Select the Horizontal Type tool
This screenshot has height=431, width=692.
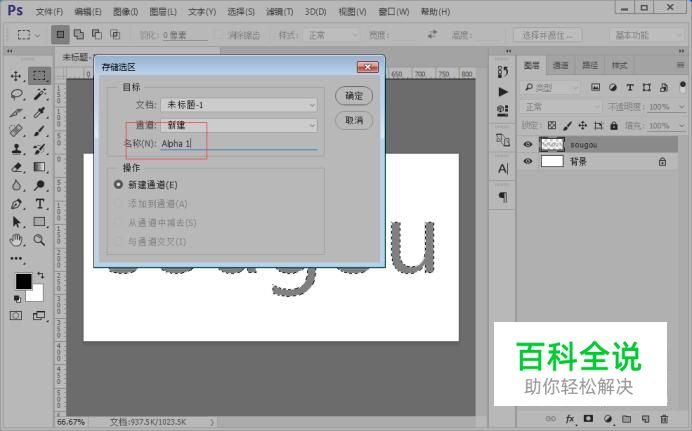(40, 204)
